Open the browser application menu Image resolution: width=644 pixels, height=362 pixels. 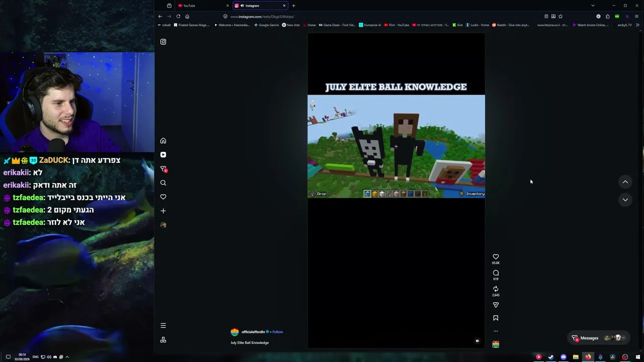(x=636, y=16)
